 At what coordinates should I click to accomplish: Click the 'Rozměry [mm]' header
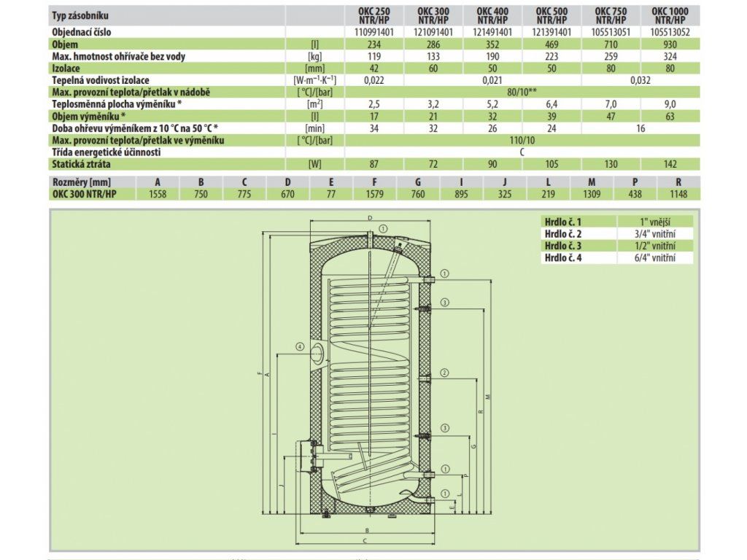click(x=82, y=182)
